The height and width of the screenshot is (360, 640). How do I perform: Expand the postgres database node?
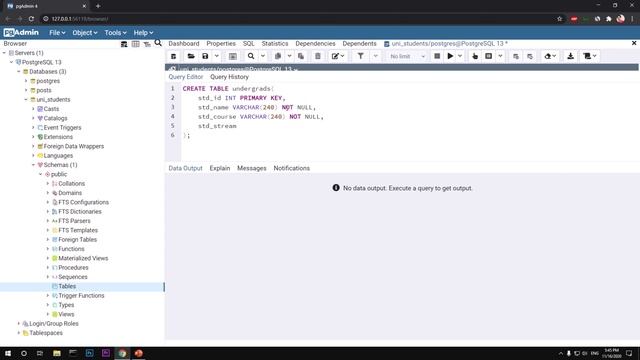(x=26, y=81)
